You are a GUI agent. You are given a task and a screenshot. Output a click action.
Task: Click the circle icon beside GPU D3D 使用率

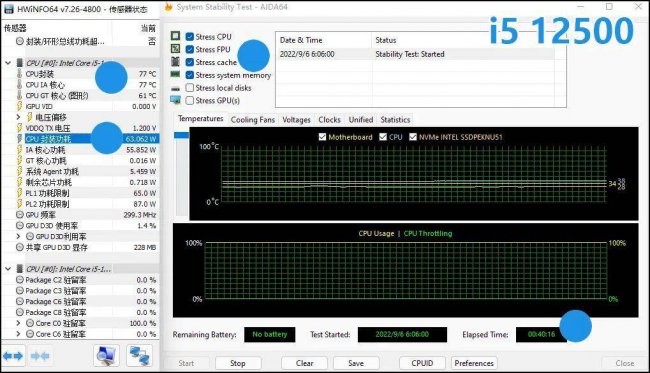click(x=19, y=225)
